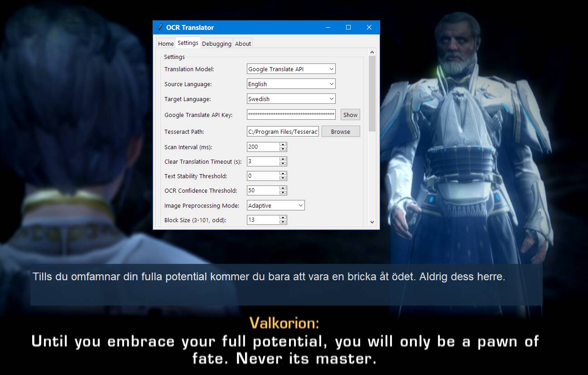Click the OCR Confidence Threshold field
Image resolution: width=588 pixels, height=375 pixels.
tap(263, 190)
